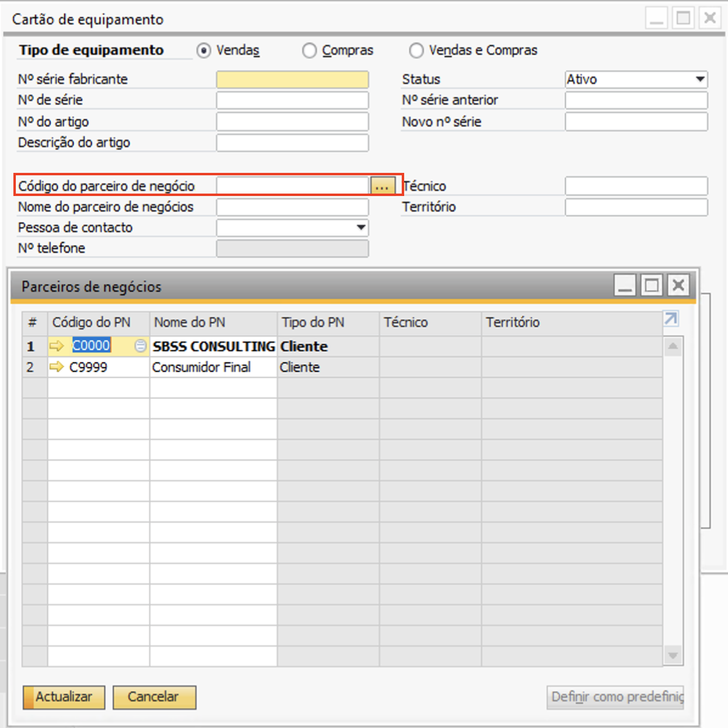Maximize the Parceiros de negócios window
Screen dimensions: 728x728
coord(652,285)
